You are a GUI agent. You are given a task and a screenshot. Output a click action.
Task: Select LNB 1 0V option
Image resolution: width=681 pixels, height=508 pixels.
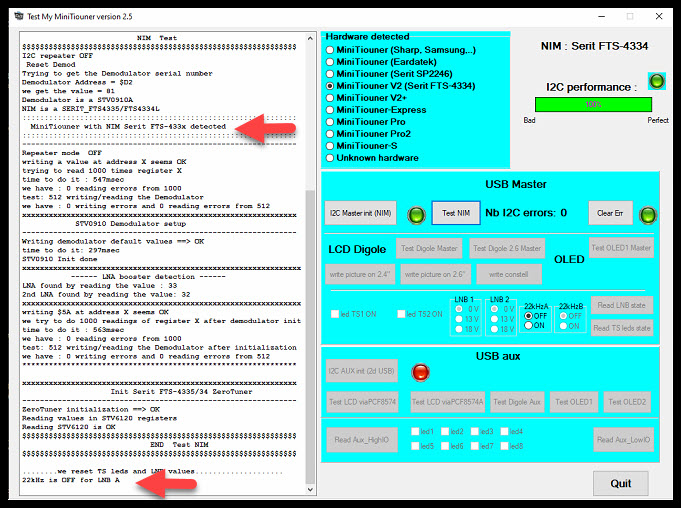point(459,309)
